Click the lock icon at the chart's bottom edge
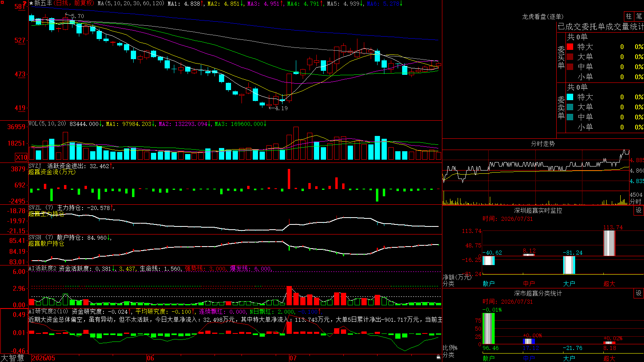644x362 pixels. (438, 357)
